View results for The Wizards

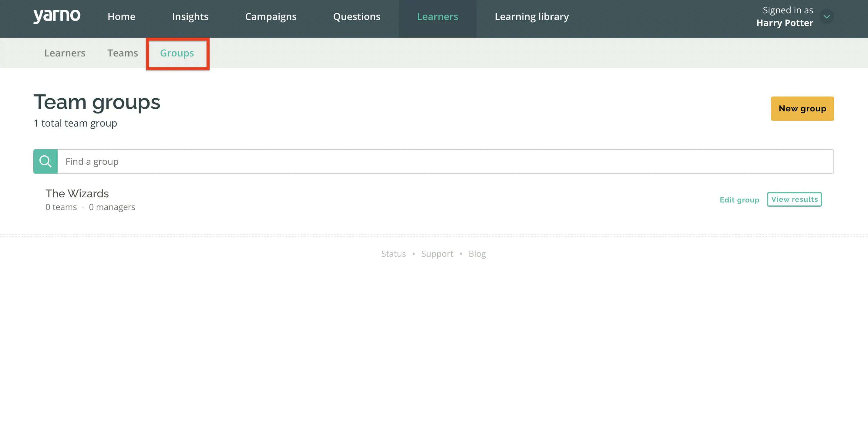coord(794,199)
